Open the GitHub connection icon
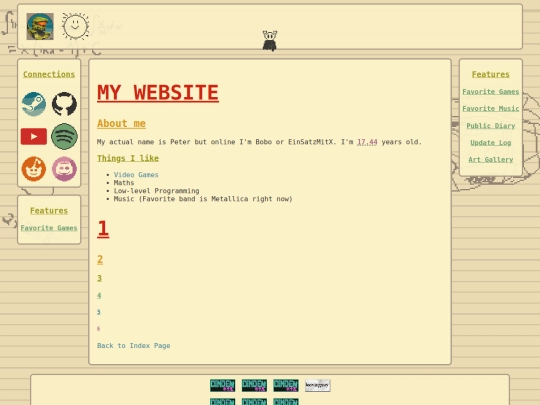Viewport: 540px width, 405px height. [64, 104]
